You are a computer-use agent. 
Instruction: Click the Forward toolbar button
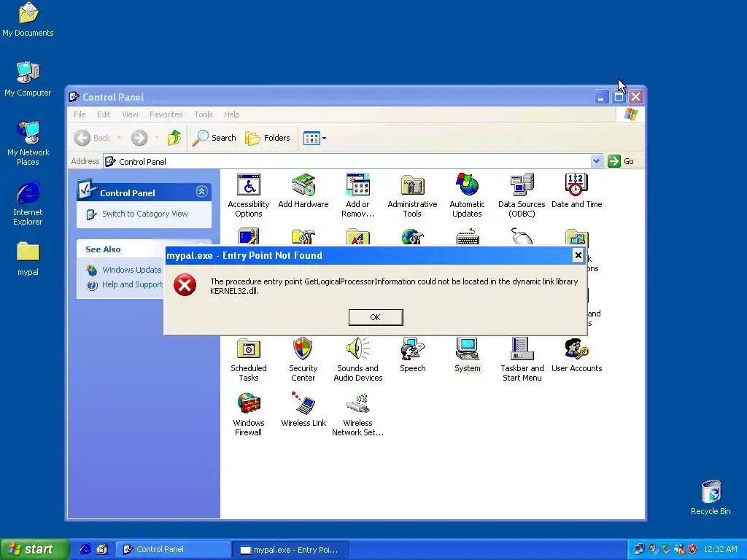point(139,138)
